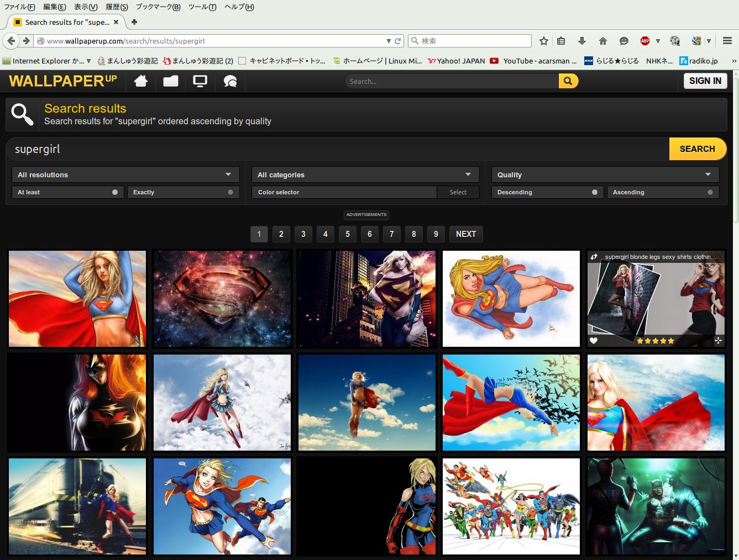The width and height of the screenshot is (739, 560).
Task: Open the ブックマーク(B) menu
Action: click(x=158, y=7)
